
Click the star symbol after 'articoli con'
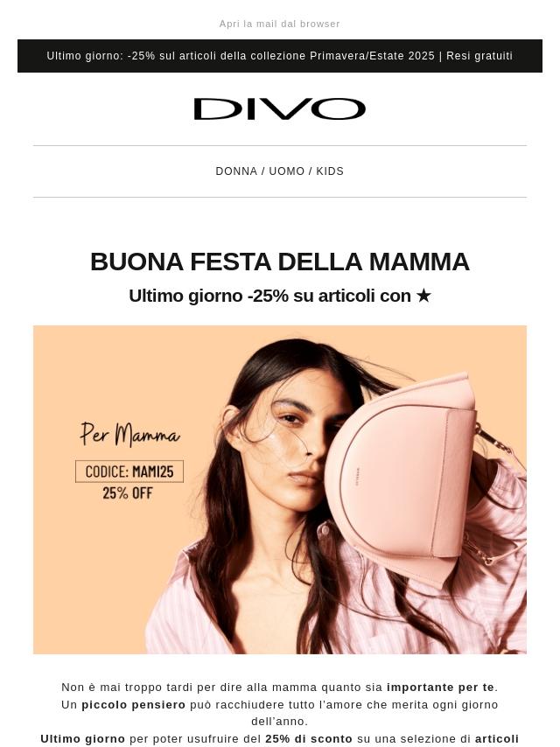(423, 296)
